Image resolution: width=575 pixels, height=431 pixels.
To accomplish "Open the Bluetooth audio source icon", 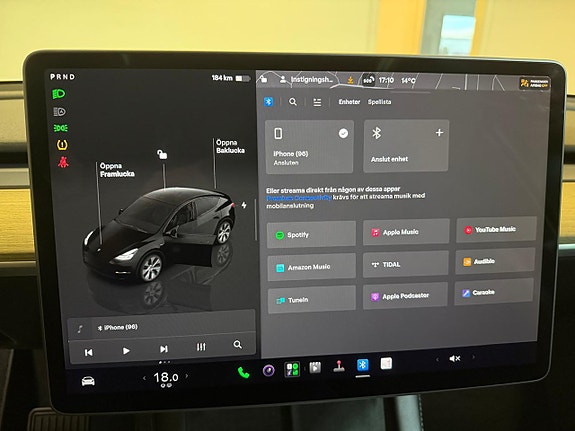I will point(268,102).
